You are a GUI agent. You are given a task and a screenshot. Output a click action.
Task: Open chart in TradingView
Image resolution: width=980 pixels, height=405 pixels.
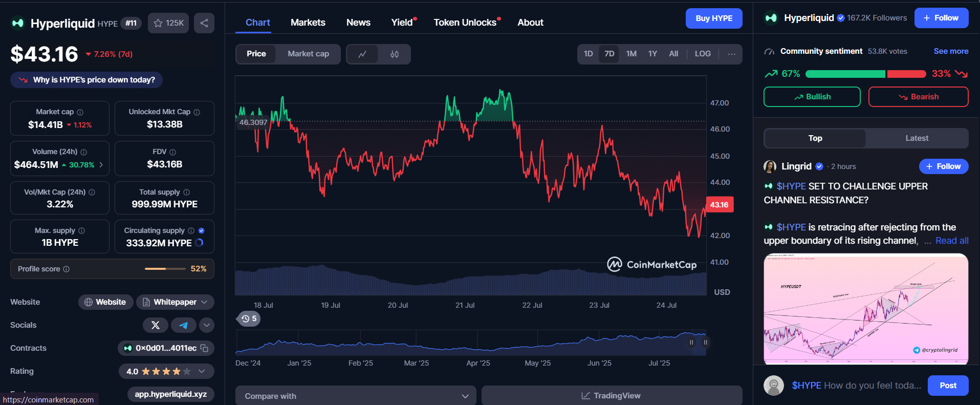point(612,396)
